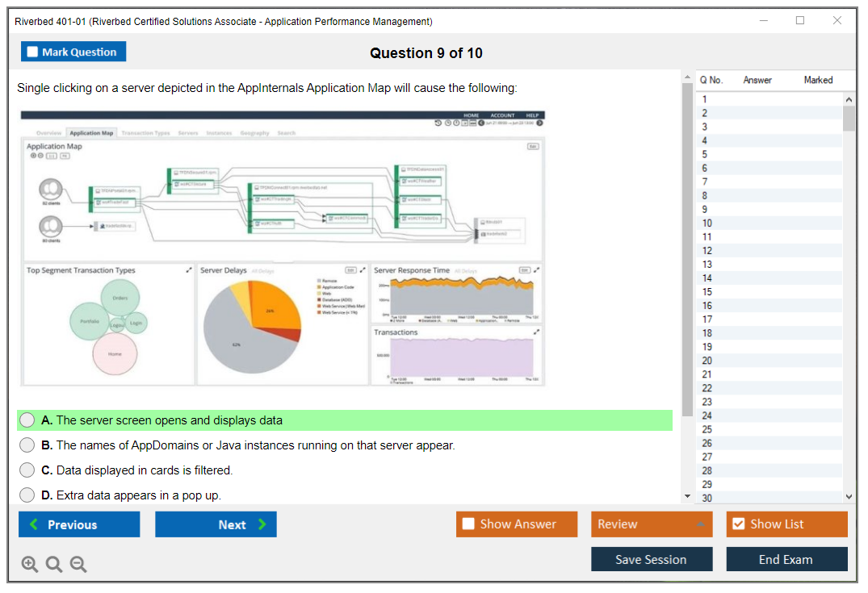Screen dimensions: 868x593
Task: Jump to question 10 in the list
Action: 707,223
